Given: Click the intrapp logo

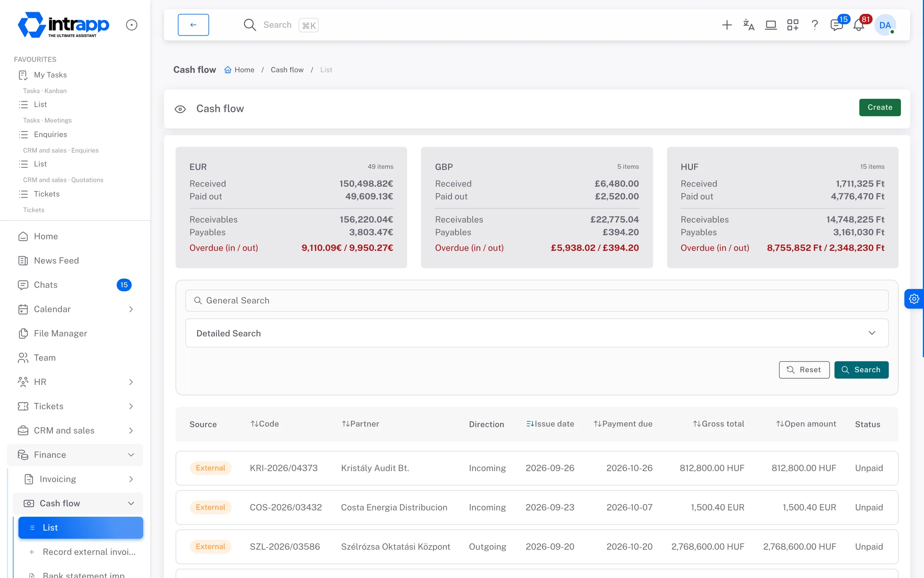Looking at the screenshot, I should [x=64, y=25].
